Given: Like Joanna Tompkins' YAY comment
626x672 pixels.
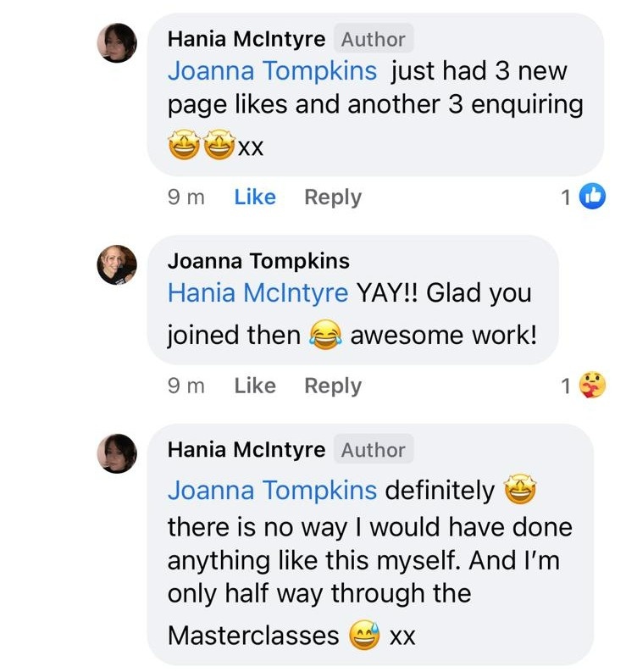Looking at the screenshot, I should point(255,386).
